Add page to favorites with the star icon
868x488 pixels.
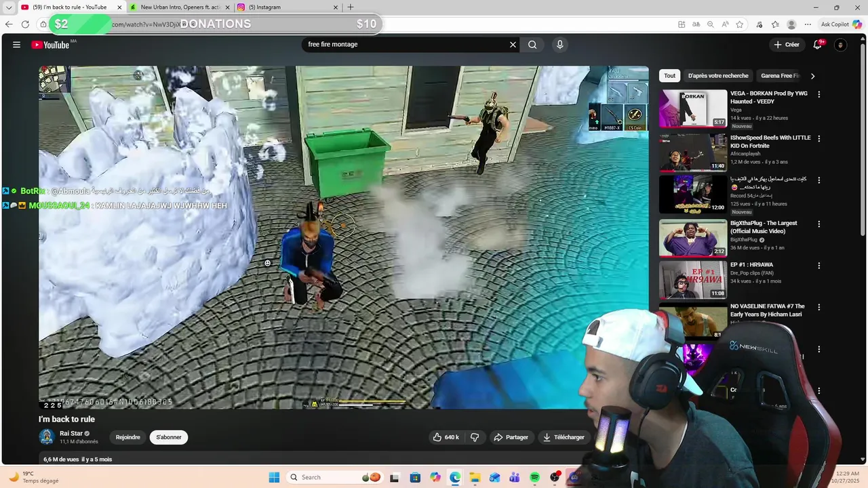pyautogui.click(x=740, y=24)
